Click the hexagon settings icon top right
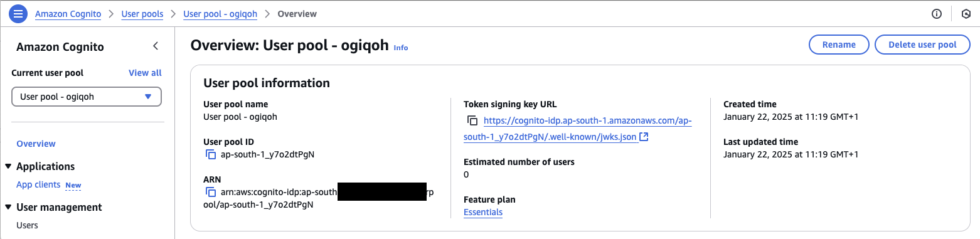The image size is (980, 239). pyautogui.click(x=966, y=14)
